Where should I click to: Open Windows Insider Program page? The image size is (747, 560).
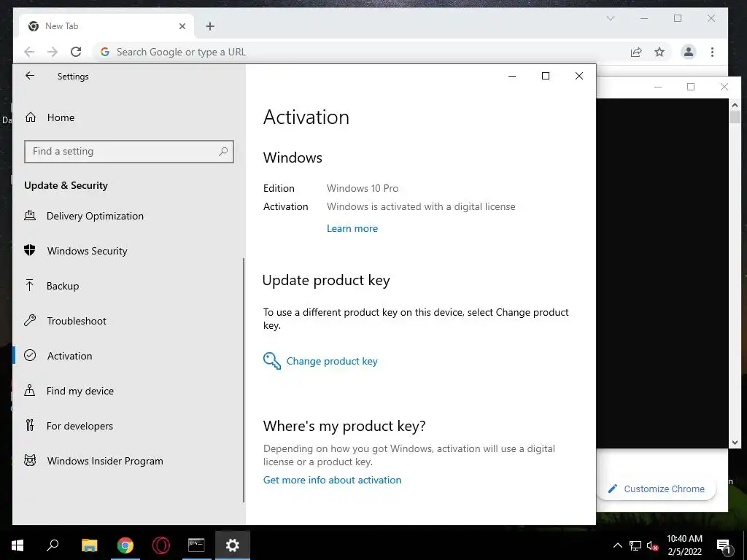pyautogui.click(x=105, y=461)
